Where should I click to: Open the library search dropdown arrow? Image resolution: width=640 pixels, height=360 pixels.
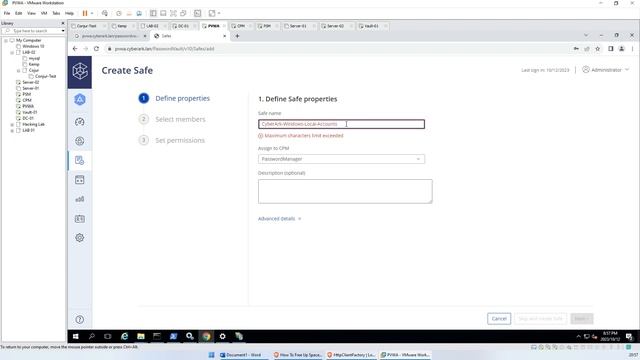63,31
